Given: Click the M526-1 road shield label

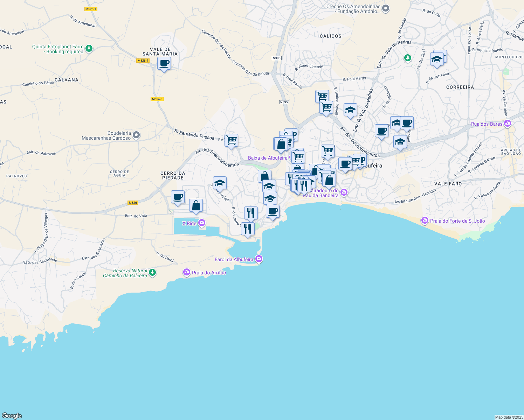Looking at the screenshot, I should tap(144, 60).
